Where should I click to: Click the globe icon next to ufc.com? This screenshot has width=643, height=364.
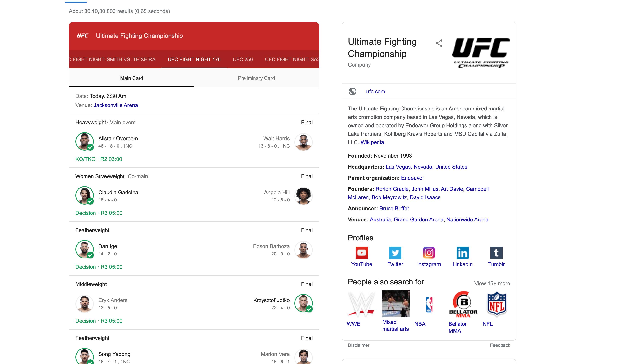pyautogui.click(x=353, y=91)
